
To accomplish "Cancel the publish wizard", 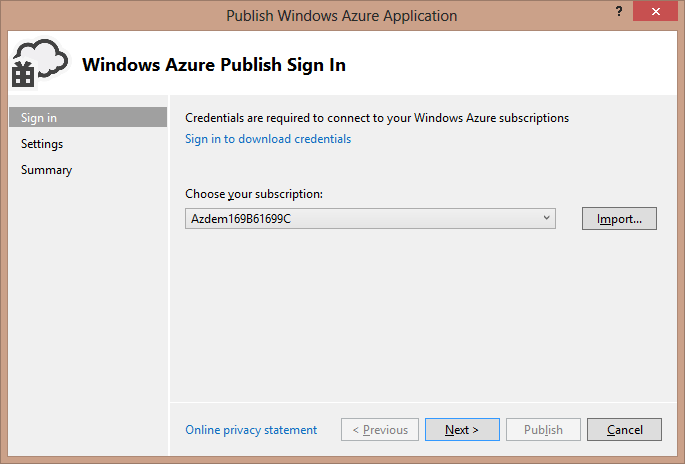I will point(624,429).
